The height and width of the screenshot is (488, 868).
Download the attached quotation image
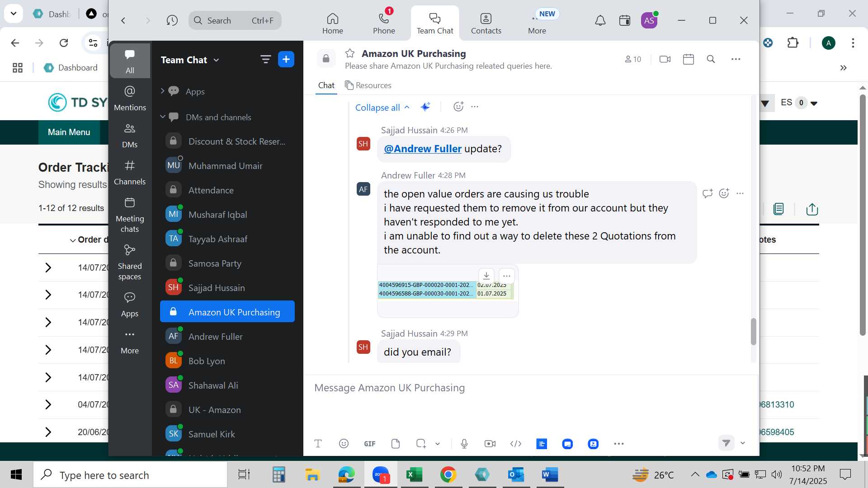pyautogui.click(x=486, y=275)
